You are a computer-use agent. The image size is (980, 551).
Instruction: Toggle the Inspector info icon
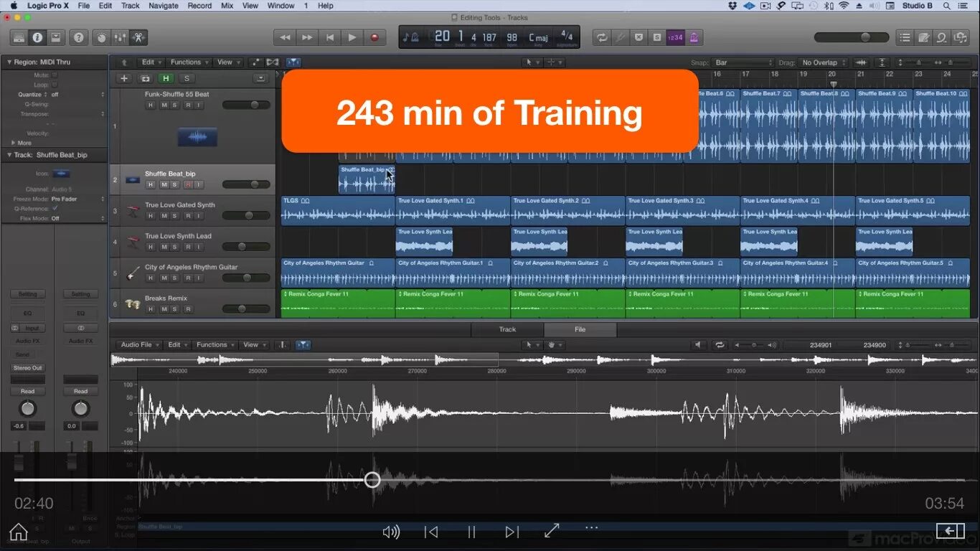coord(37,37)
